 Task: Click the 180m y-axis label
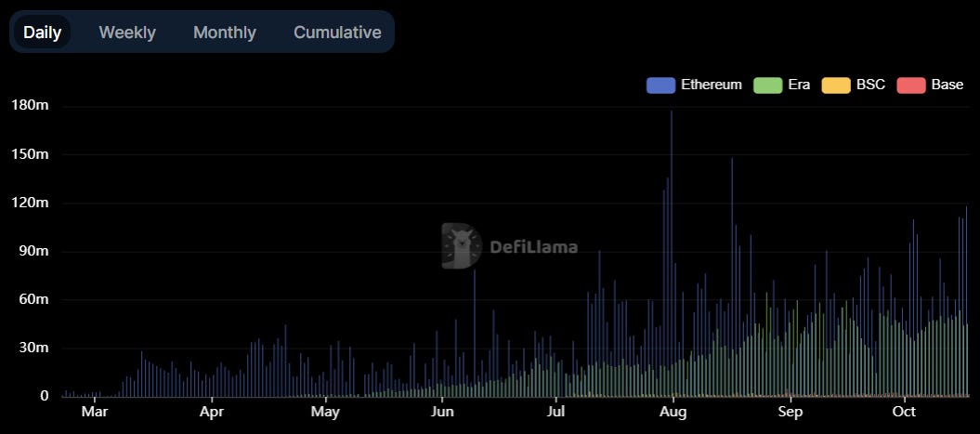[30, 105]
